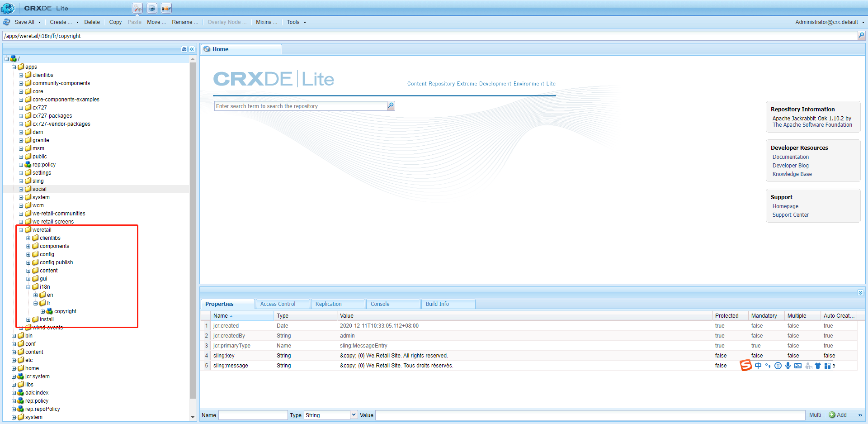Open the Save All dropdown arrow
Viewport: 868px width, 424px height.
pyautogui.click(x=39, y=22)
